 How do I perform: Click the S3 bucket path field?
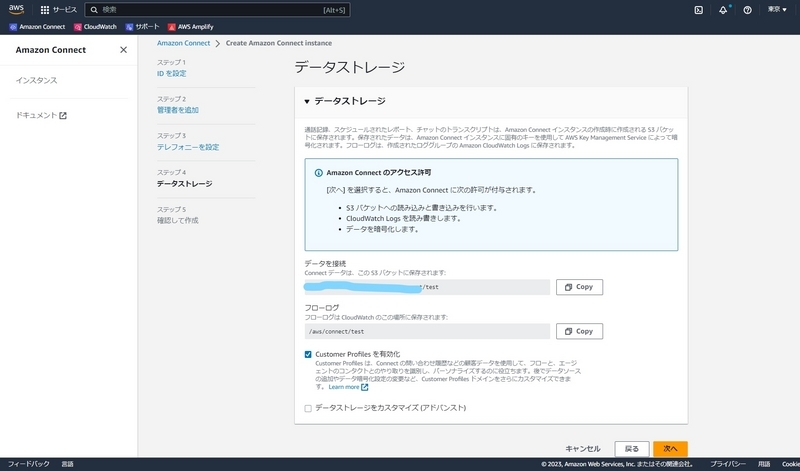click(427, 287)
